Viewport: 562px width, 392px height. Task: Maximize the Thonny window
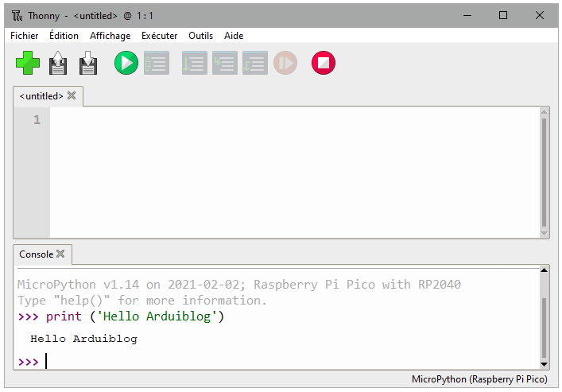[x=503, y=15]
